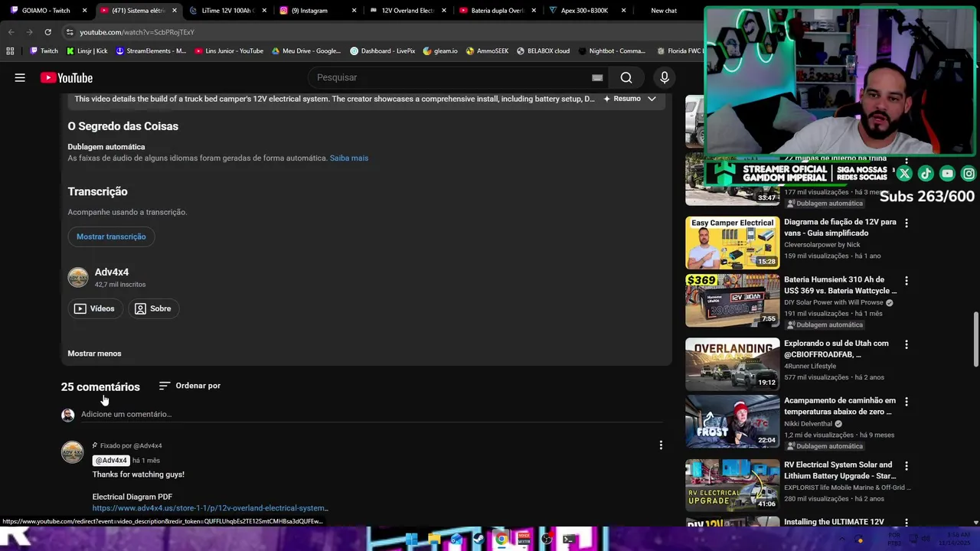The width and height of the screenshot is (980, 551).
Task: Start voice search with microphone icon
Action: tap(665, 77)
